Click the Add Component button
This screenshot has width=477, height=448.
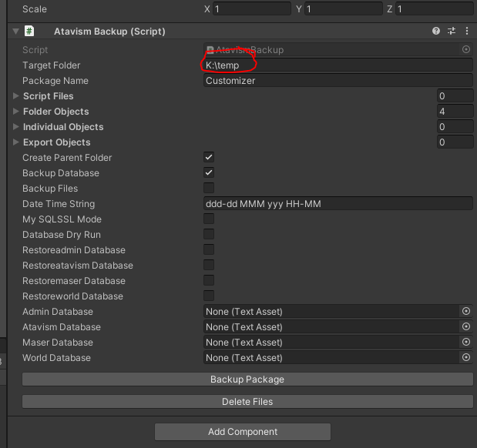[243, 432]
